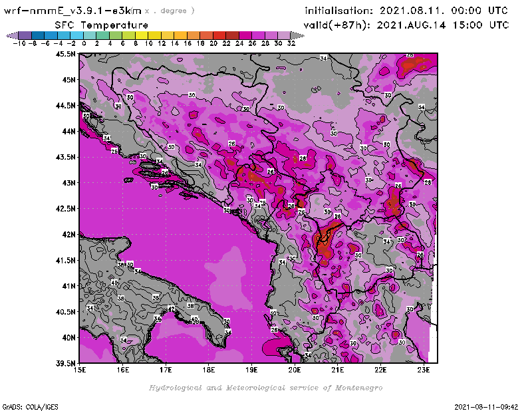532x411 pixels.
Task: Click the 41N latitude label
Action: point(68,286)
